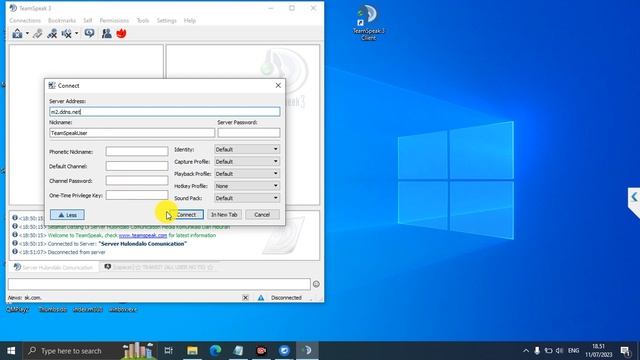Open the Windows Start menu
Viewport: 640px width, 360px height.
(11, 351)
